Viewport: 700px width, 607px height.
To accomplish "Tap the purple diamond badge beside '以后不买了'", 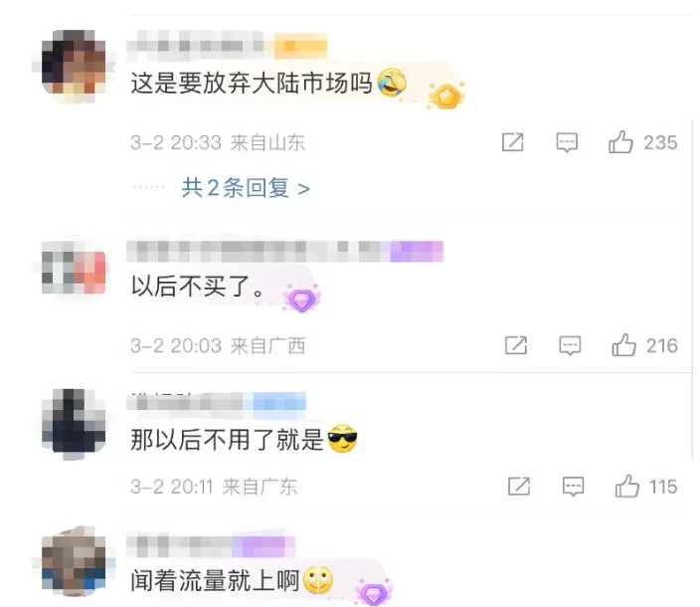I will 302,298.
